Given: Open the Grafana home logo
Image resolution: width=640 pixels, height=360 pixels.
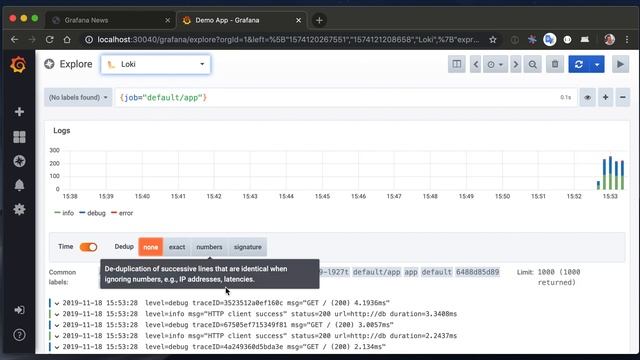Looking at the screenshot, I should tap(18, 65).
